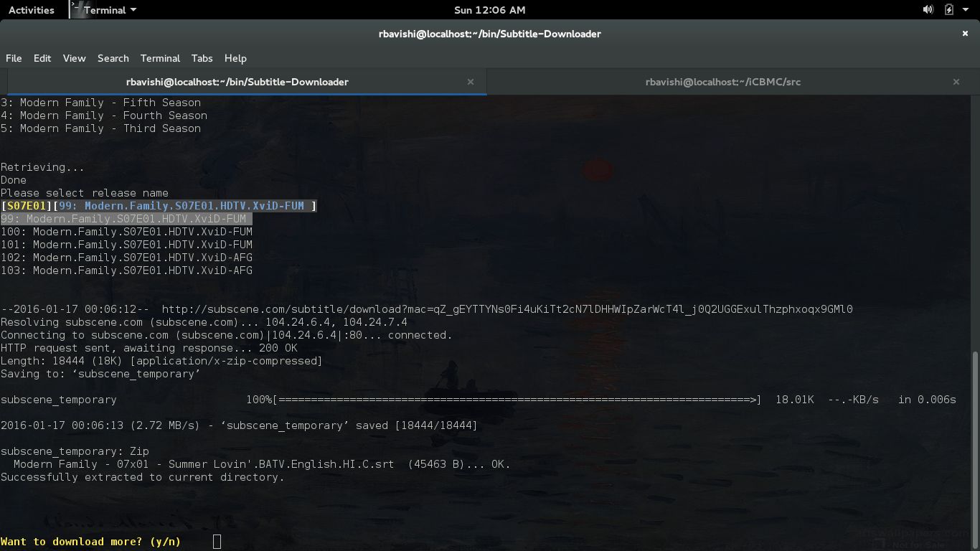
Task: Click the '18.01K' downloaded size value
Action: 795,400
